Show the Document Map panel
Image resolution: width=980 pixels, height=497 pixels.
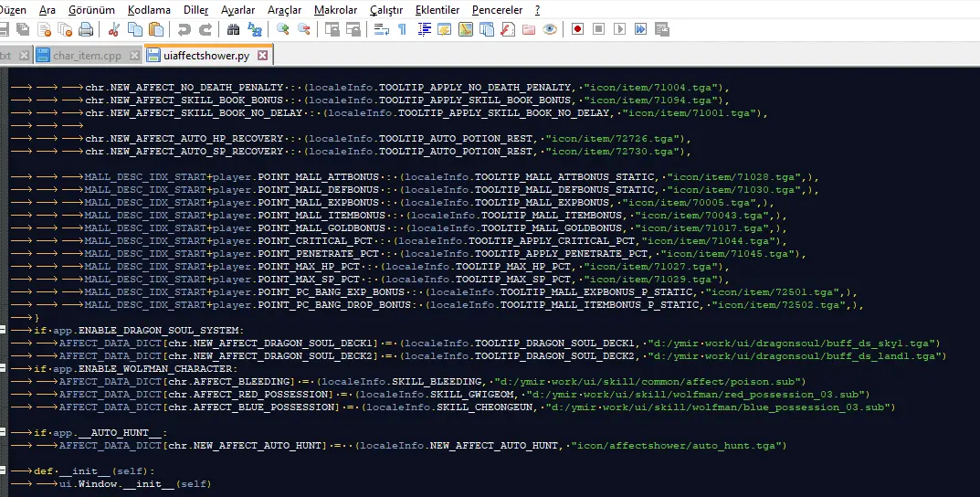466,29
